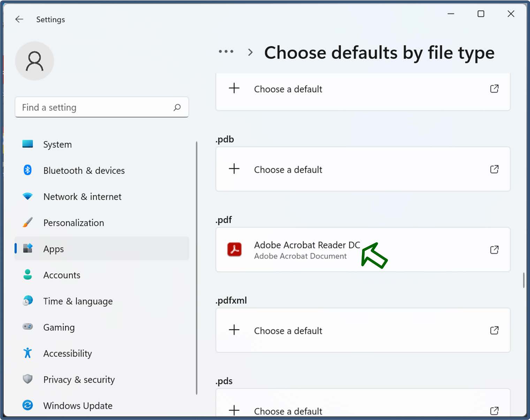Click open-external icon for .pdfxml
This screenshot has height=420, width=530.
494,330
